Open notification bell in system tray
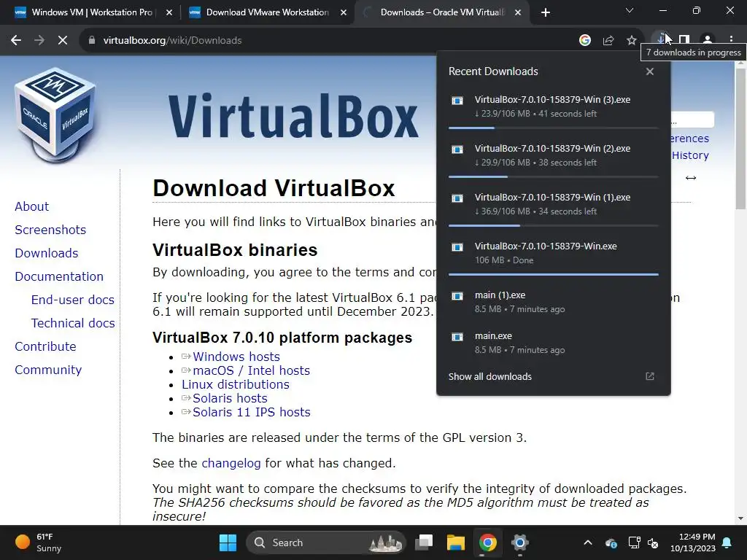Image resolution: width=747 pixels, height=560 pixels. [727, 542]
